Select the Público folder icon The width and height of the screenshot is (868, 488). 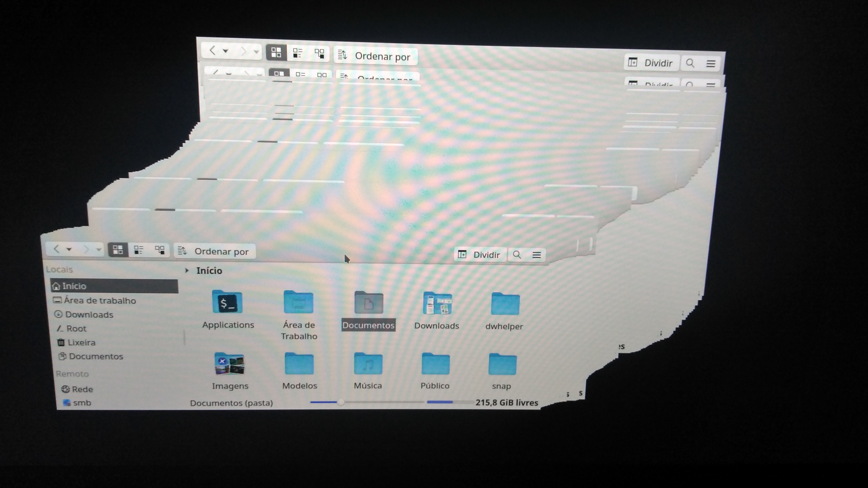(x=435, y=364)
